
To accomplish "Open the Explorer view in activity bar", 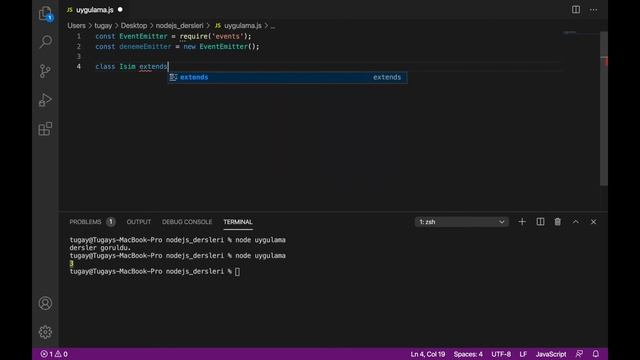I will (x=45, y=13).
